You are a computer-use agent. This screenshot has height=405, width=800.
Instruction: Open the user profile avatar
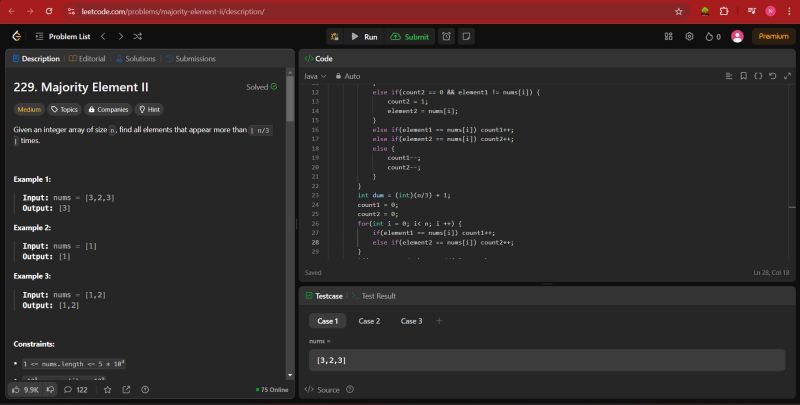[x=737, y=36]
